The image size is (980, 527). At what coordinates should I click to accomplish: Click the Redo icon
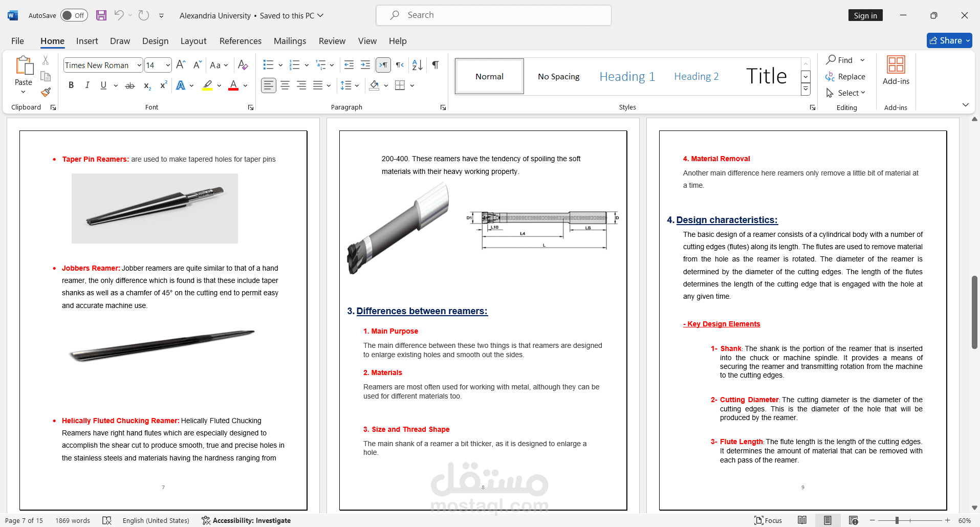coord(144,15)
